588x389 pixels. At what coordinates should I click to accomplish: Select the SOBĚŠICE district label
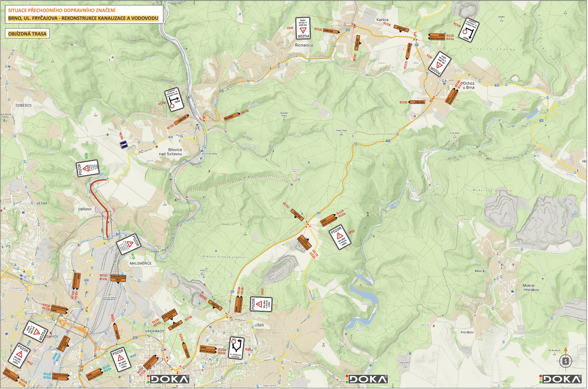click(x=23, y=105)
